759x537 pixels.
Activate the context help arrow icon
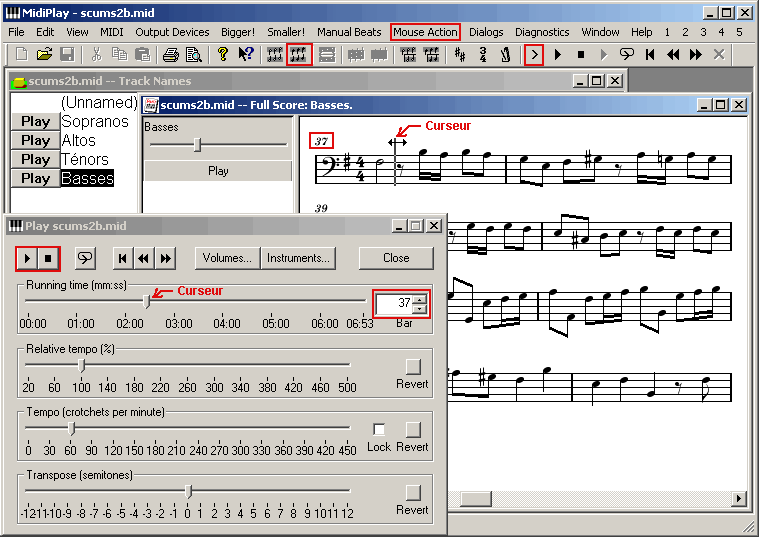(x=246, y=54)
